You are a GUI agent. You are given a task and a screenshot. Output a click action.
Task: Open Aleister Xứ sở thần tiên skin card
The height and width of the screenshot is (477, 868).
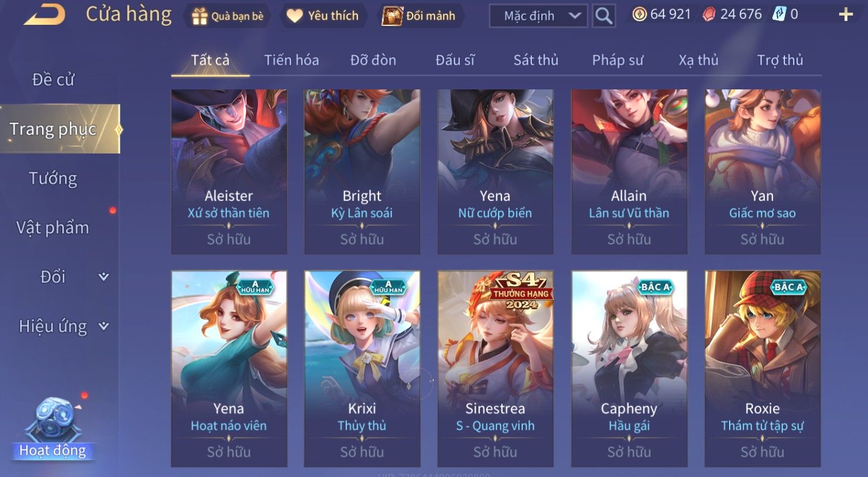click(x=229, y=171)
